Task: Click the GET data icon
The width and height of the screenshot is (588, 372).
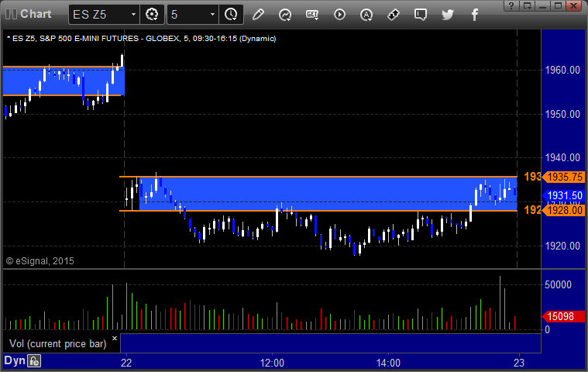Action: point(312,15)
